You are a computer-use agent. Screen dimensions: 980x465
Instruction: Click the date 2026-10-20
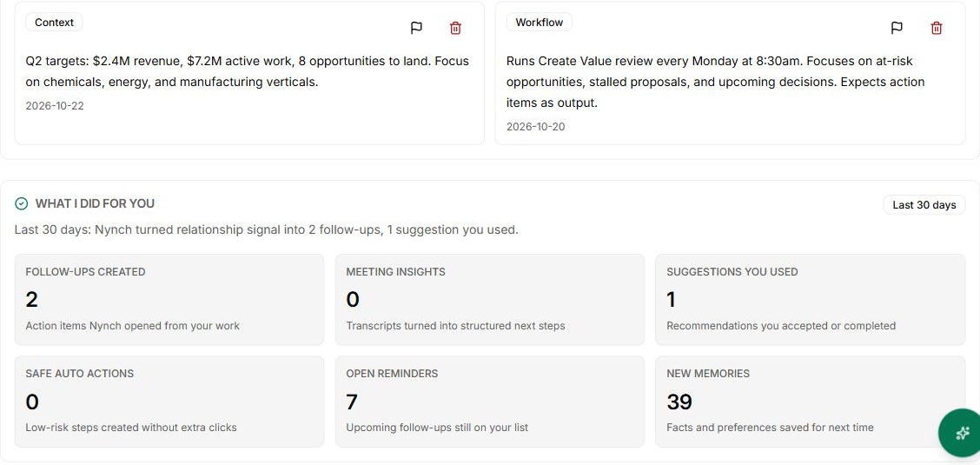click(536, 127)
